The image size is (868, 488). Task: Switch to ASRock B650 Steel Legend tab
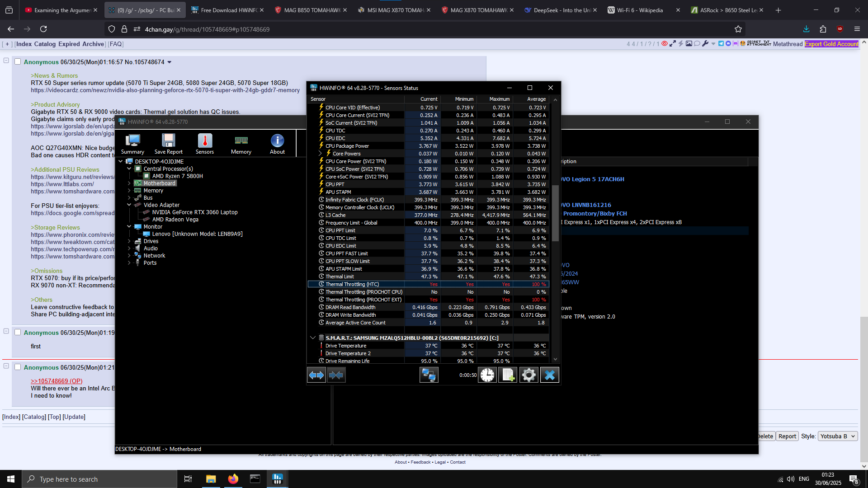727,10
